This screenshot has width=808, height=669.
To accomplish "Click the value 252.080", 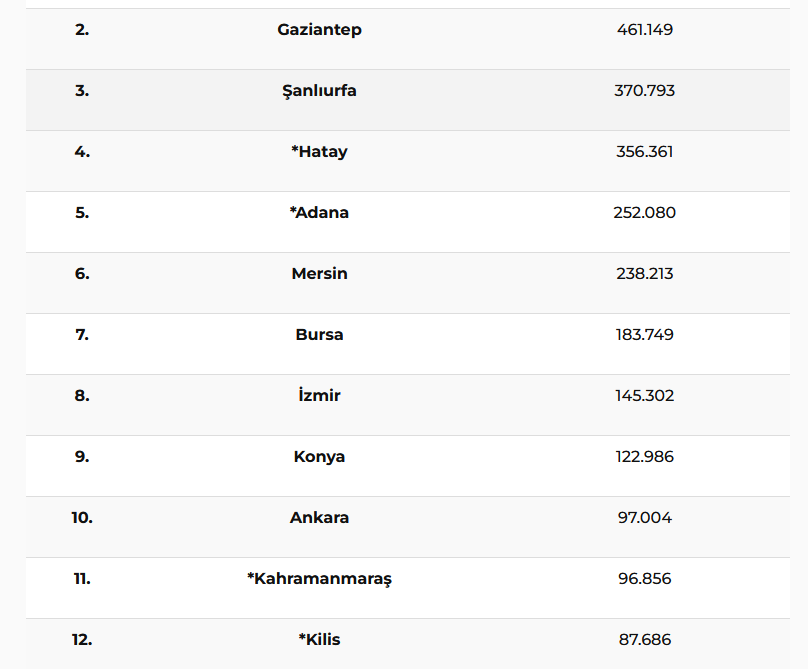I will 645,213.
